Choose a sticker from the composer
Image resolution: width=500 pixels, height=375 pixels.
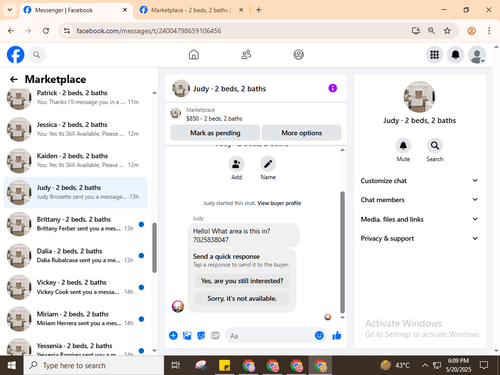point(201,335)
